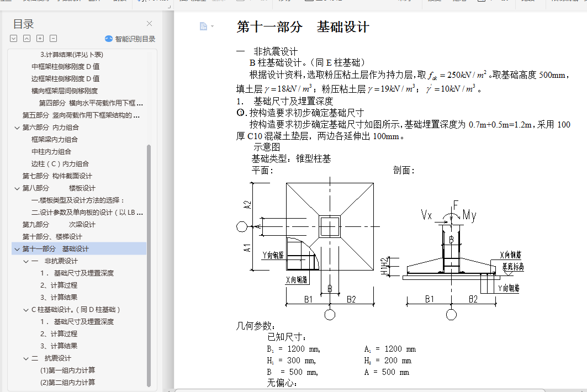Click the text 无偏心：

tap(282, 383)
